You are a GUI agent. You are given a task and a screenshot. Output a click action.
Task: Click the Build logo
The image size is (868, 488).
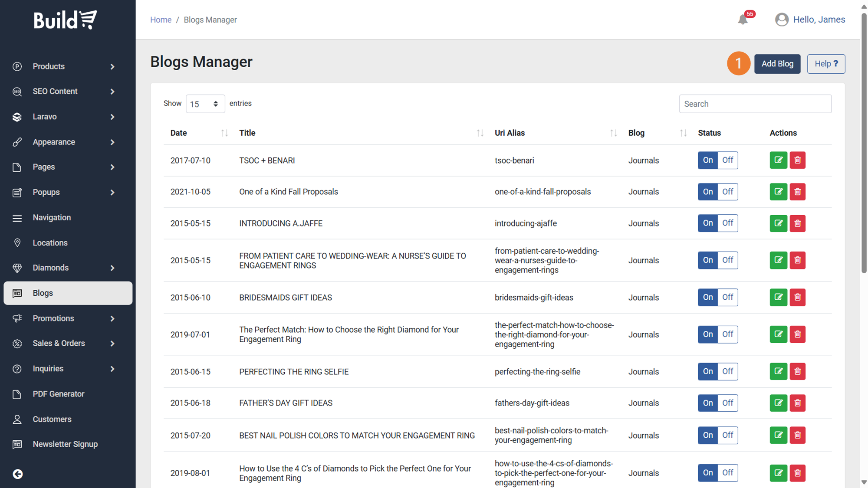click(x=66, y=20)
